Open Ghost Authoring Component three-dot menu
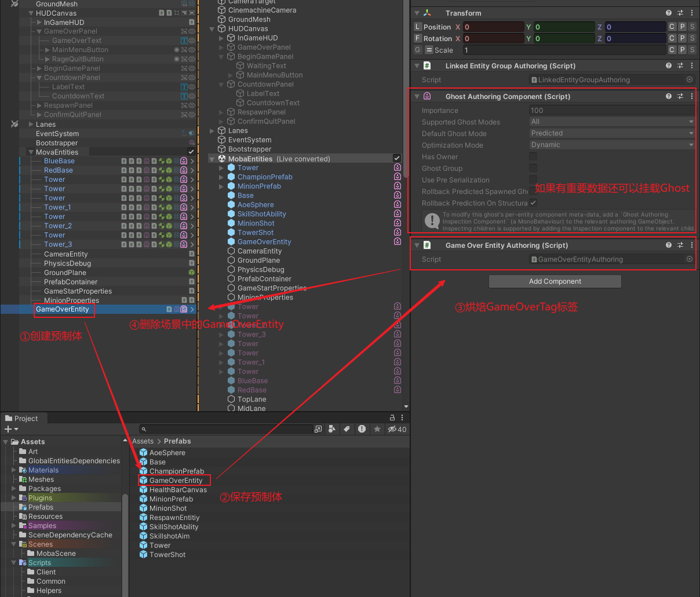Image resolution: width=700 pixels, height=597 pixels. pos(692,96)
